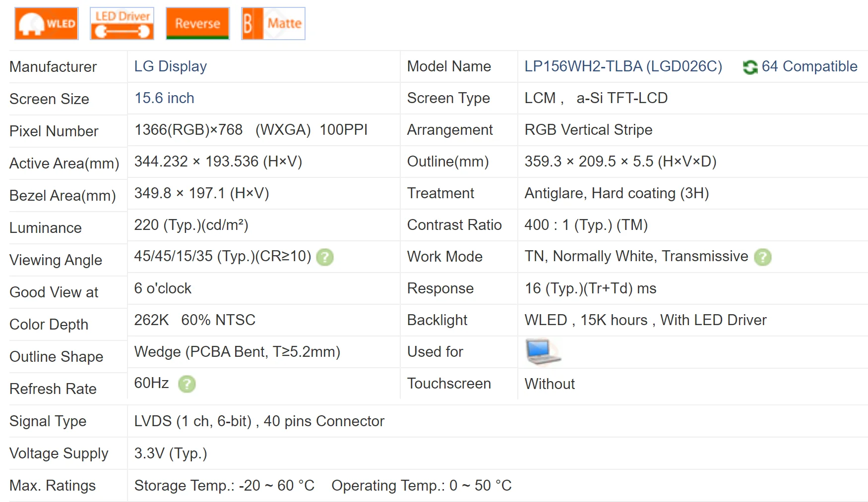The image size is (868, 502).
Task: Select the 359.3 × 209.5 × 5.5 outline value
Action: [x=620, y=161]
